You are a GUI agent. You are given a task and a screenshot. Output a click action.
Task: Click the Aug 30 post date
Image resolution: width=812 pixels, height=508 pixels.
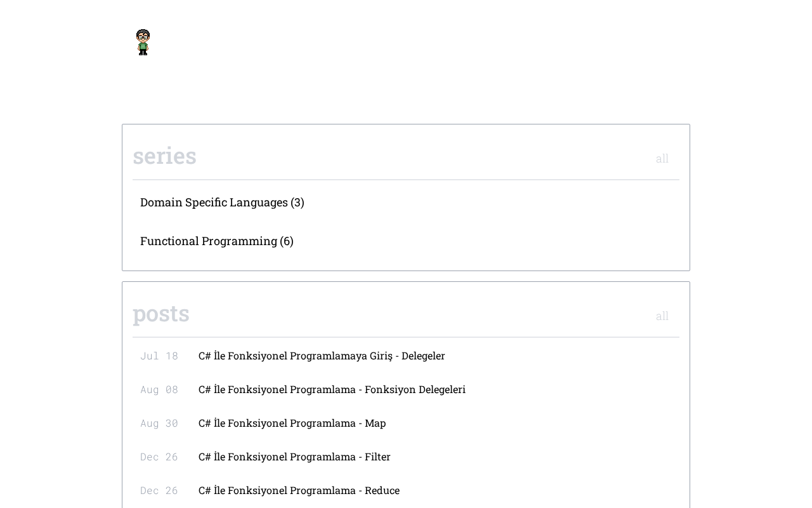click(x=159, y=424)
